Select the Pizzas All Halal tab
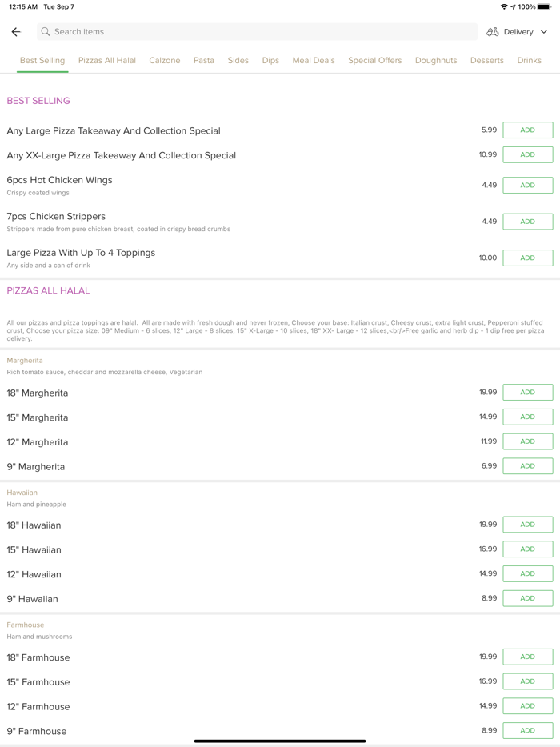Viewport: 560px width, 747px height. coord(107,60)
